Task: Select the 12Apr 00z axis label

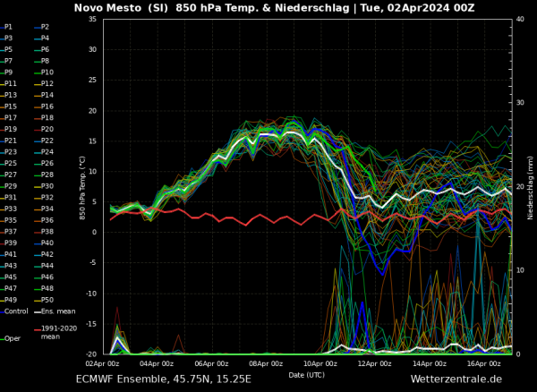Action: point(376,363)
